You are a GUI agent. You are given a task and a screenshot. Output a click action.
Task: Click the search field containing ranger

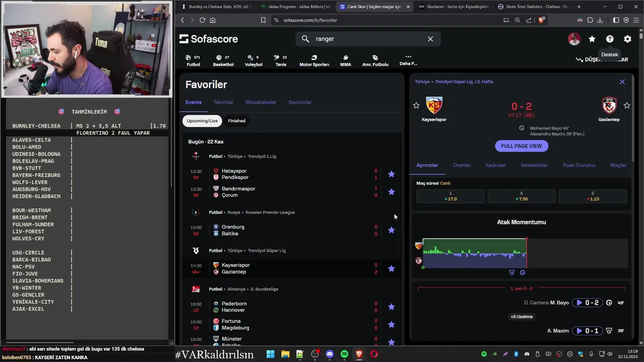tap(368, 39)
